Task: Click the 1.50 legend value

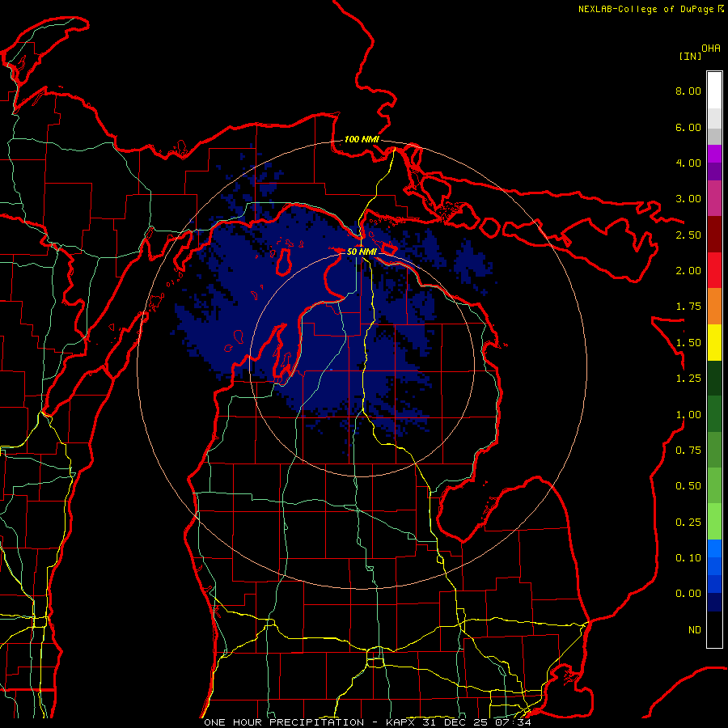Action: [688, 343]
